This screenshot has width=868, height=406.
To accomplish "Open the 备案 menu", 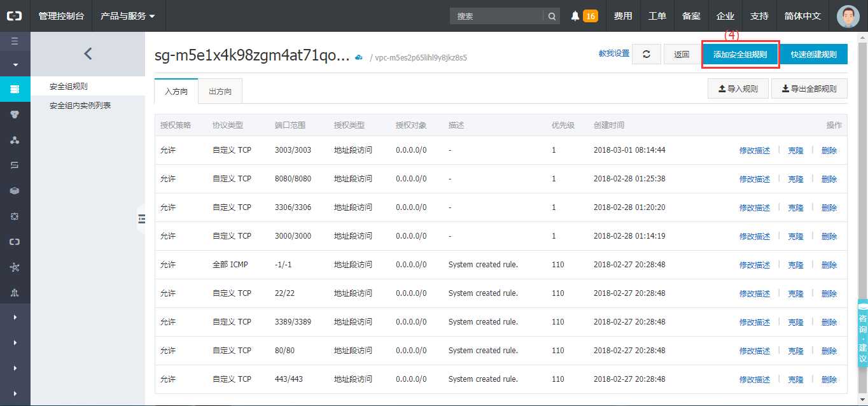I will click(x=691, y=16).
